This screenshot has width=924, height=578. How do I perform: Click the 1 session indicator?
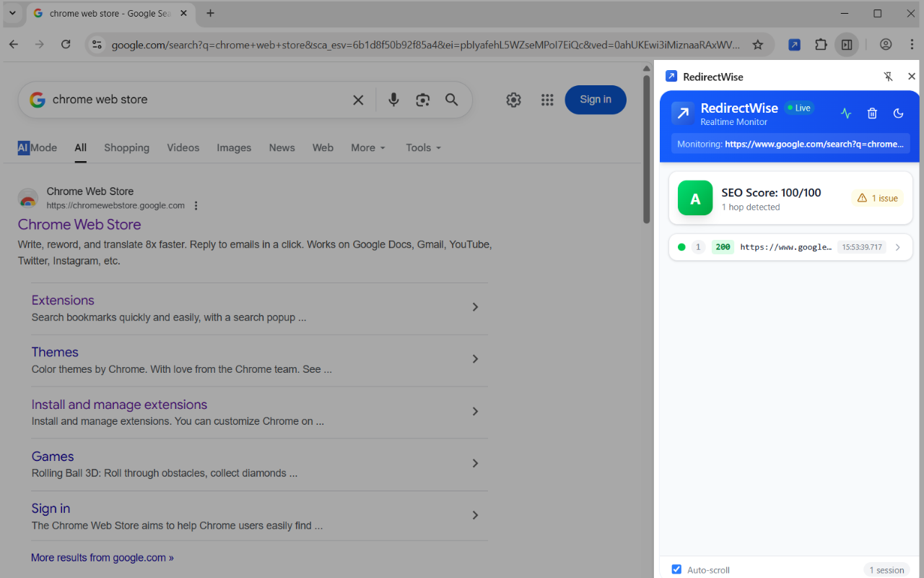coord(886,570)
